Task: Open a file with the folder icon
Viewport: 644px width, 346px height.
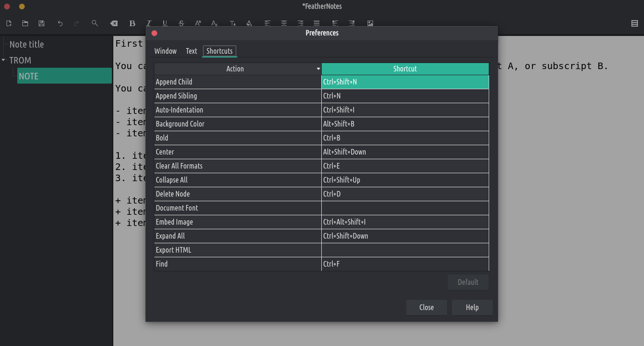Action: (25, 23)
